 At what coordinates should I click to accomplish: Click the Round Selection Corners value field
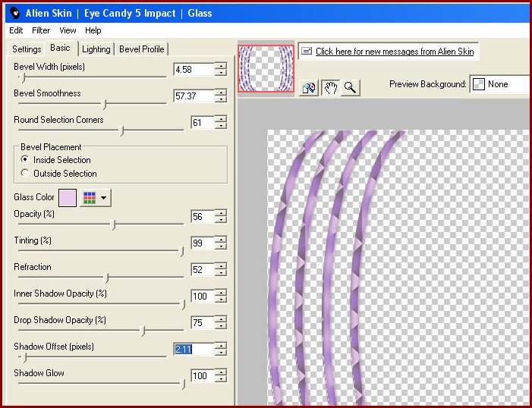click(x=203, y=122)
